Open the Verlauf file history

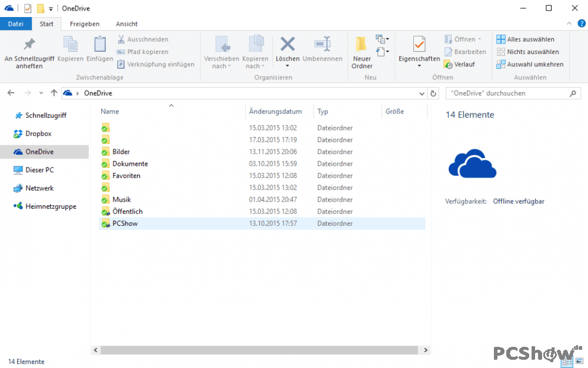click(459, 65)
